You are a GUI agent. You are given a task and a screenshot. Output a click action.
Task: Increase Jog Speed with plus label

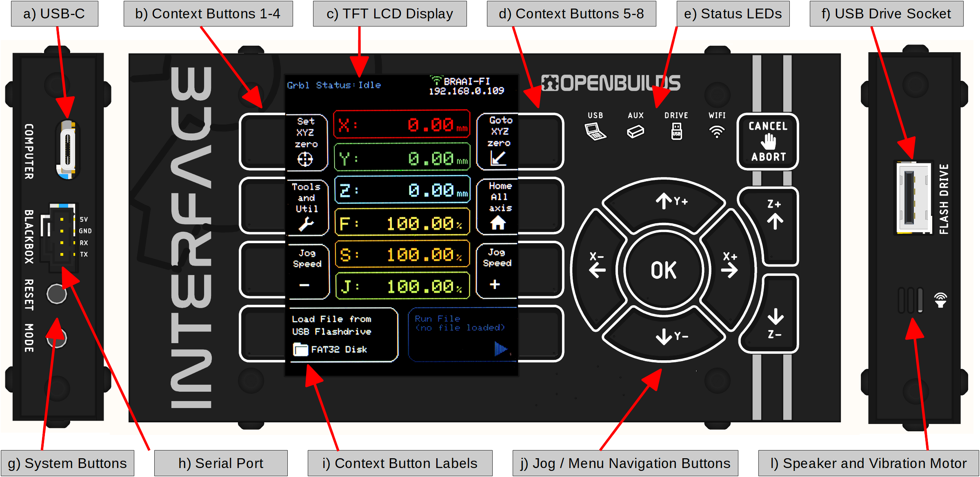[x=496, y=271]
